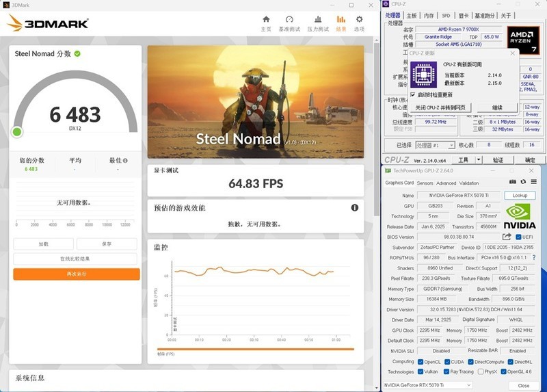The image size is (547, 392).
Task: Click CPU chip icon in CPU-Z update dialog
Action: click(x=423, y=75)
